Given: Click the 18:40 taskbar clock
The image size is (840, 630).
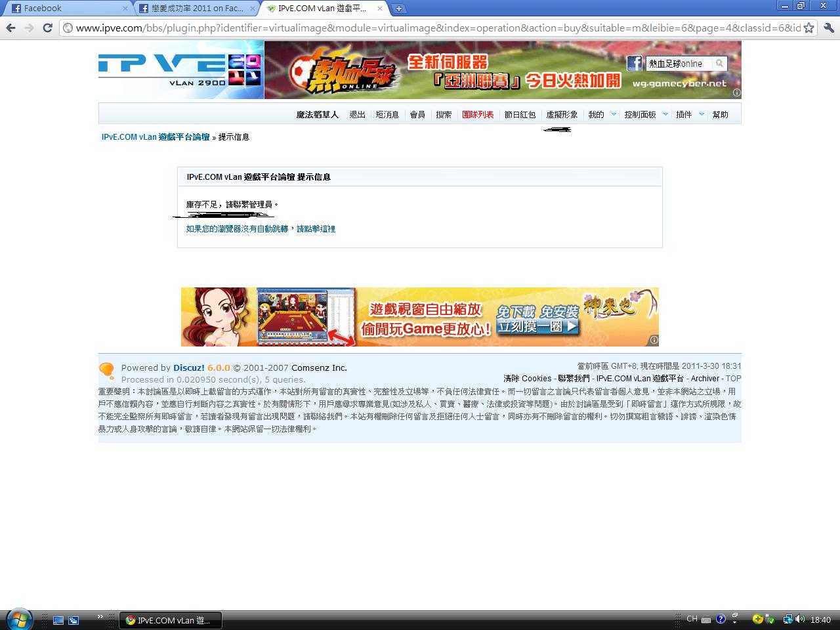Looking at the screenshot, I should pos(820,619).
